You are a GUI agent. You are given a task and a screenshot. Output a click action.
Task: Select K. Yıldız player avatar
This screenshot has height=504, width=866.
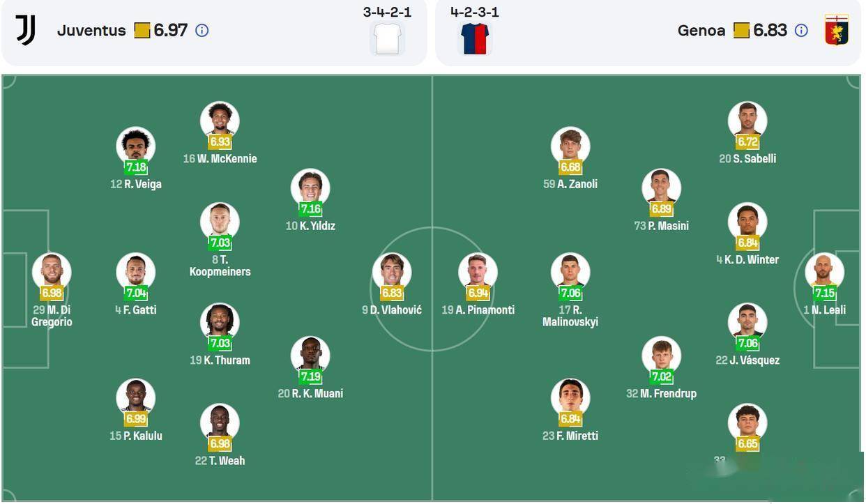(x=310, y=188)
